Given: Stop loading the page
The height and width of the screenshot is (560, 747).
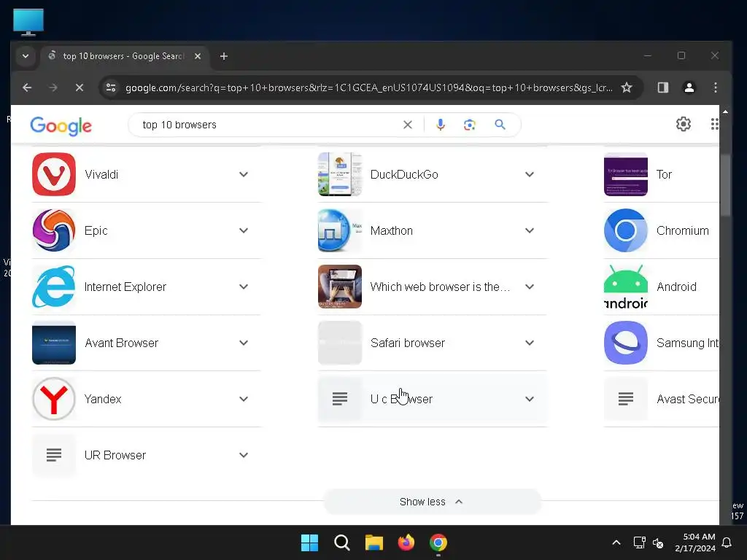Looking at the screenshot, I should click(80, 87).
